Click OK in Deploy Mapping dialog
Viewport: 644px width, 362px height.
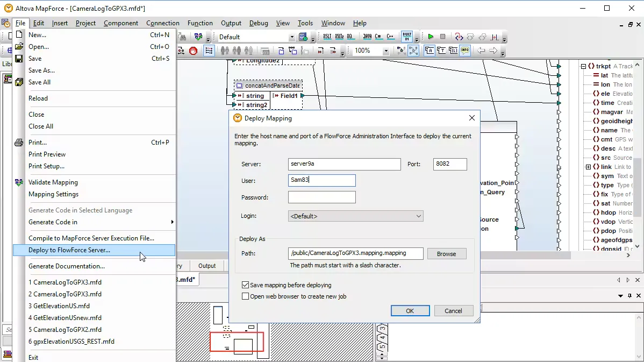[410, 311]
